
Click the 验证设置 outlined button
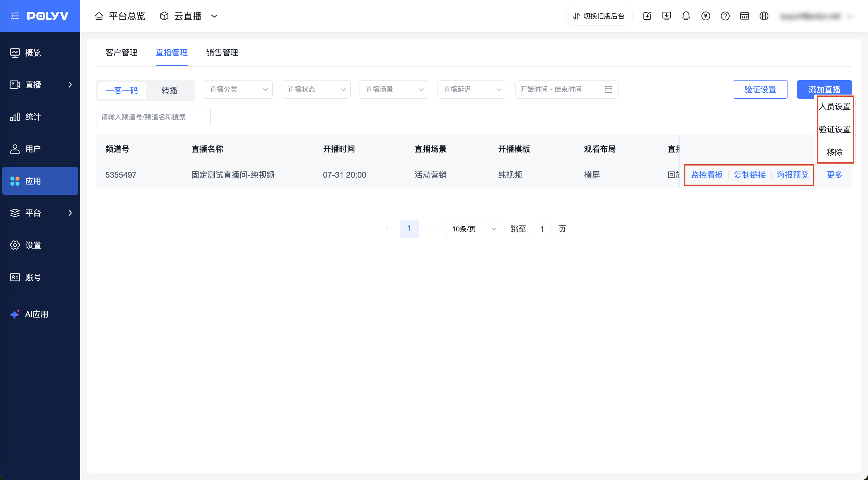pos(760,89)
